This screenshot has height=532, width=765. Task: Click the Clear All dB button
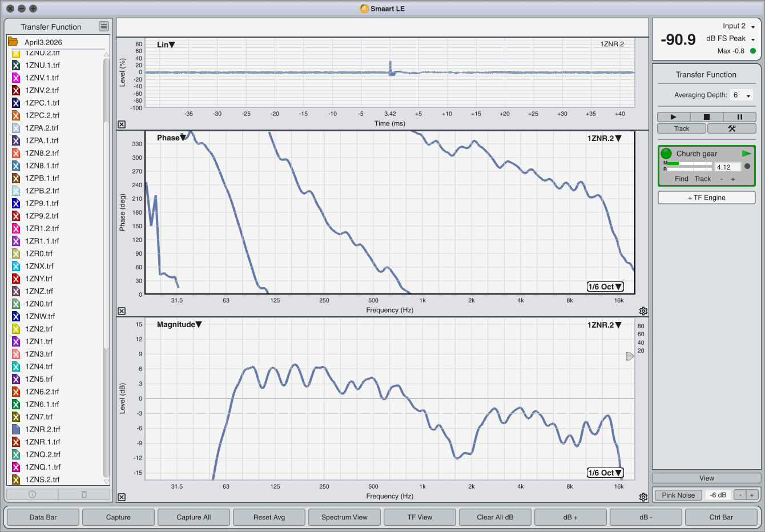(x=495, y=517)
